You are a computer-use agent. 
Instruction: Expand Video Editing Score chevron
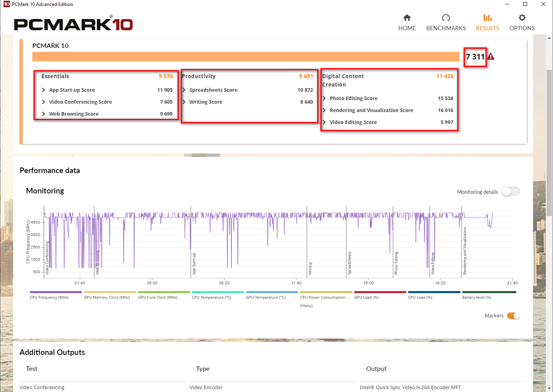point(324,122)
